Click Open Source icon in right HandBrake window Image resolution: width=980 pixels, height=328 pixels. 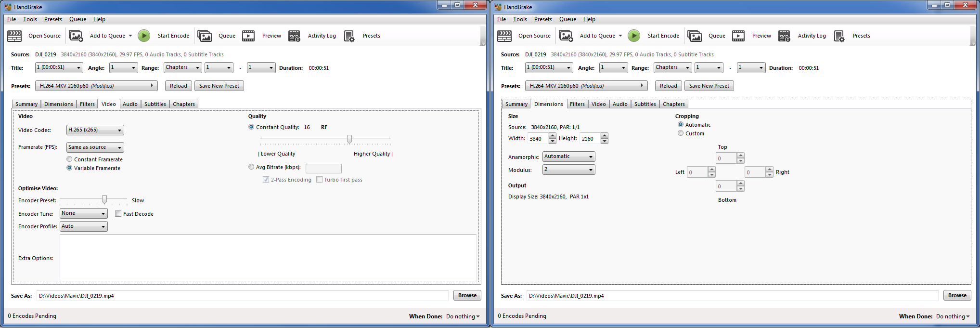[x=505, y=36]
